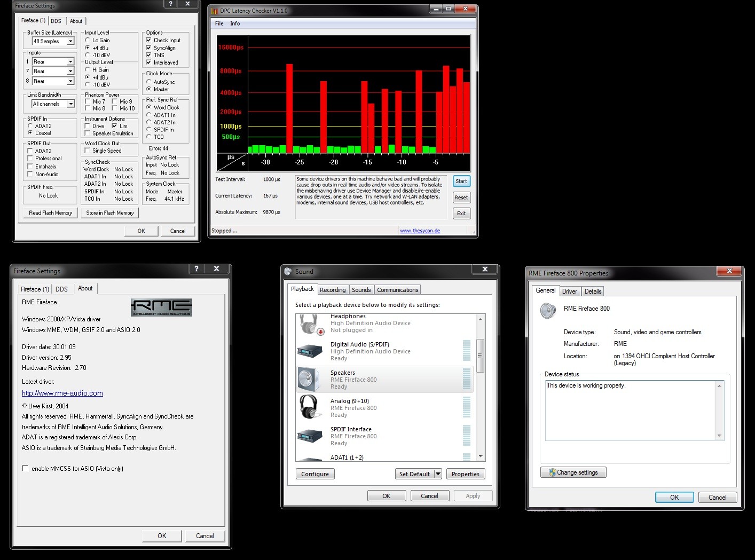Select the Digital Audio (S/PDIF) device icon
The image size is (755, 560).
coord(310,351)
